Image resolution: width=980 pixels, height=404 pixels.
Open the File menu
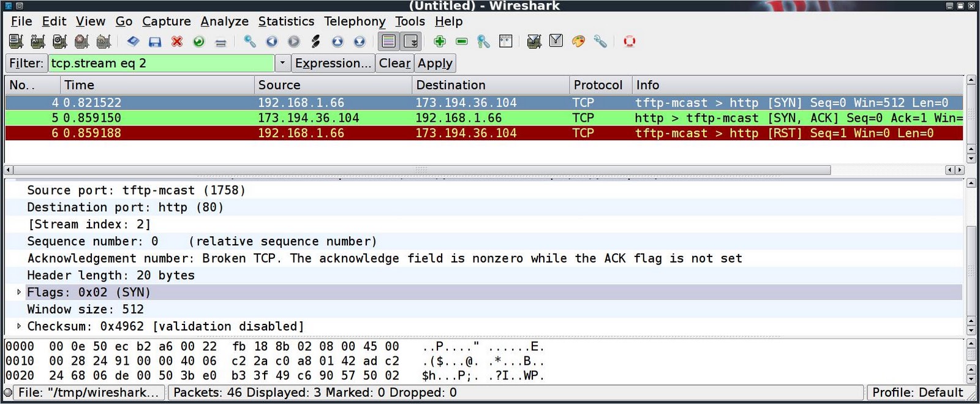(x=21, y=21)
